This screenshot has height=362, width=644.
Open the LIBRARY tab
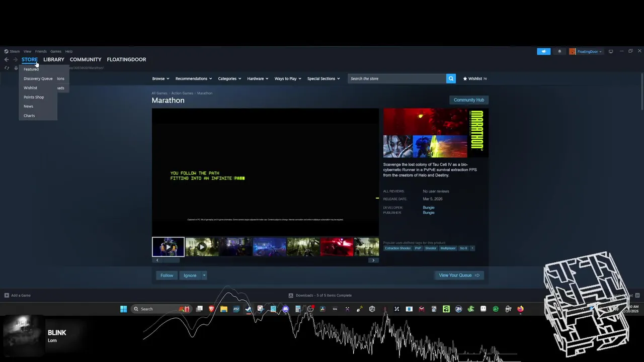click(54, 59)
